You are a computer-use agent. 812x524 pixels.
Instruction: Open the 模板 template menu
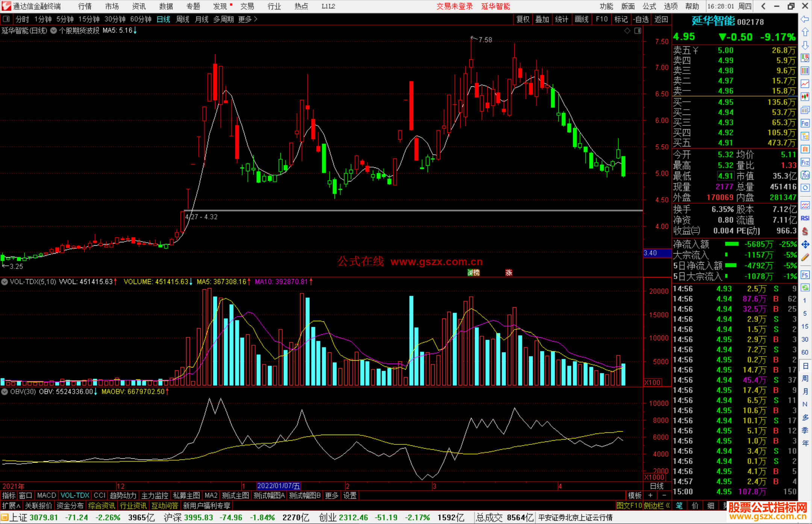[x=635, y=495]
